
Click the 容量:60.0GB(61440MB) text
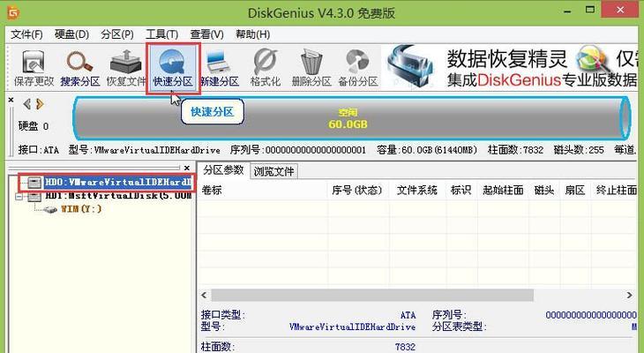427,150
